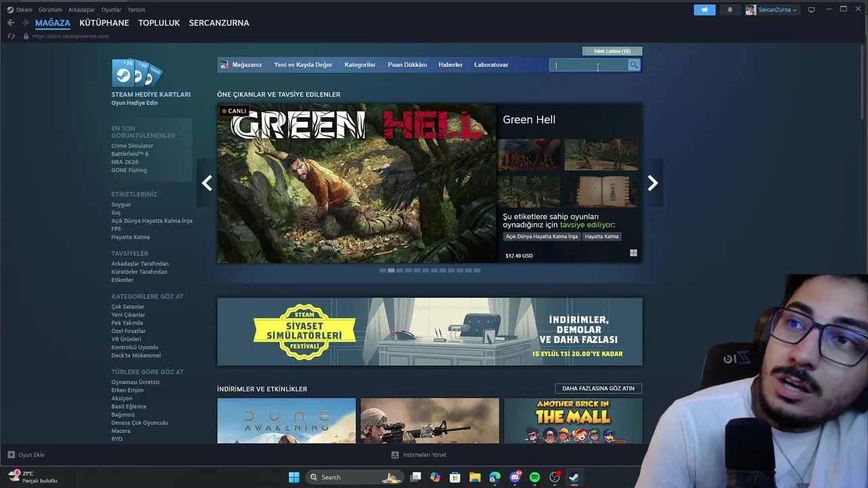Open the announcements megaphone button

tap(705, 9)
